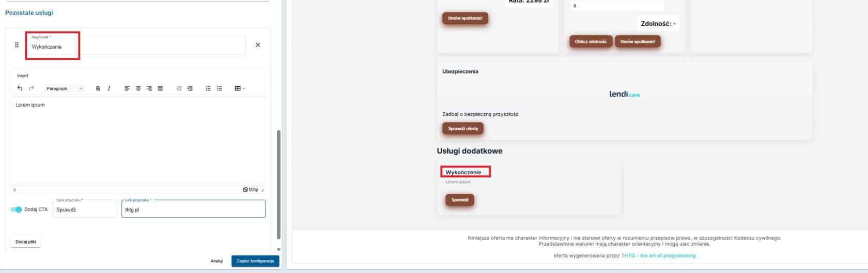Open the THTG - the art of programming link

click(x=658, y=255)
